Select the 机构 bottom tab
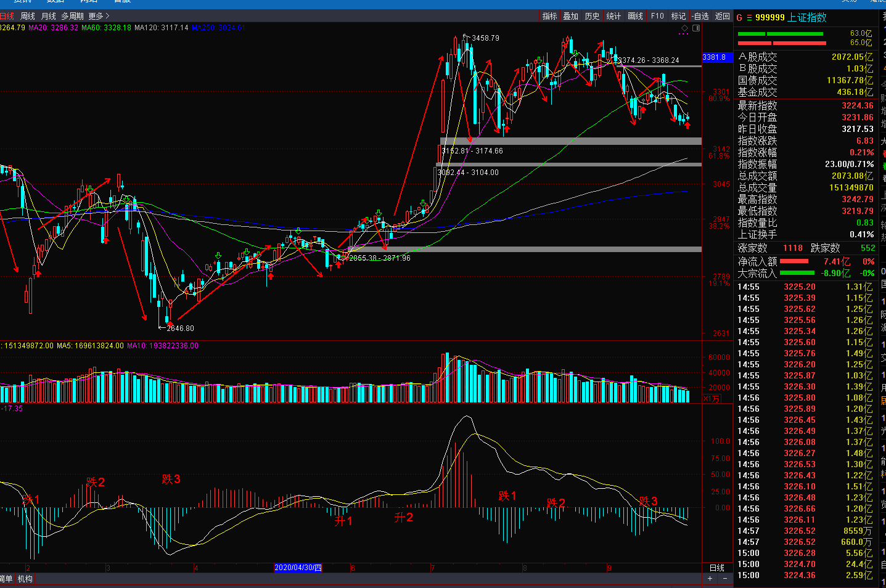The image size is (886, 588). [x=25, y=579]
